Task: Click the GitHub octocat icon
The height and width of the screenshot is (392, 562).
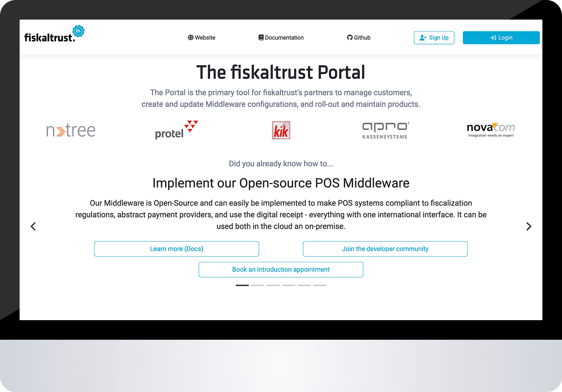Action: tap(349, 38)
